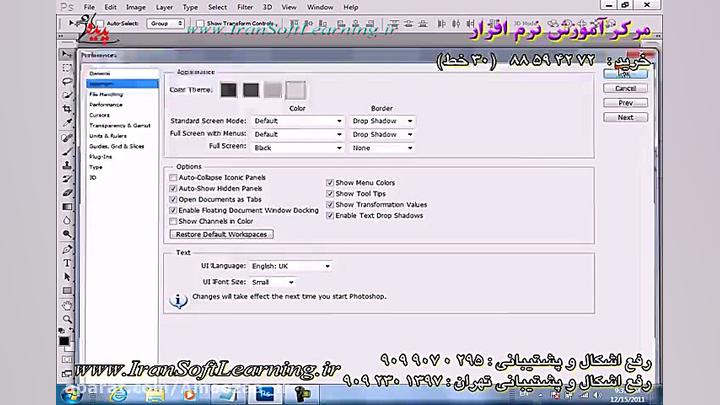Choose the second-darkest Color Theme swatch
Image resolution: width=720 pixels, height=405 pixels.
point(251,90)
